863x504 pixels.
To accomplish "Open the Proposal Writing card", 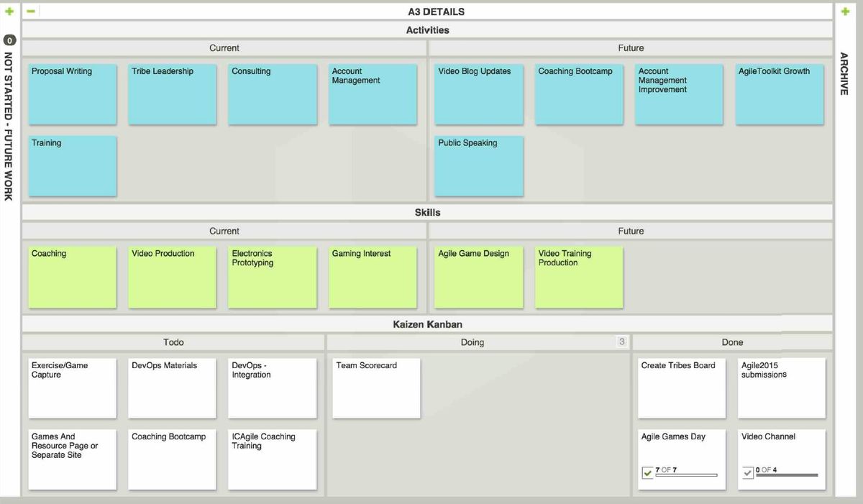I will click(72, 94).
